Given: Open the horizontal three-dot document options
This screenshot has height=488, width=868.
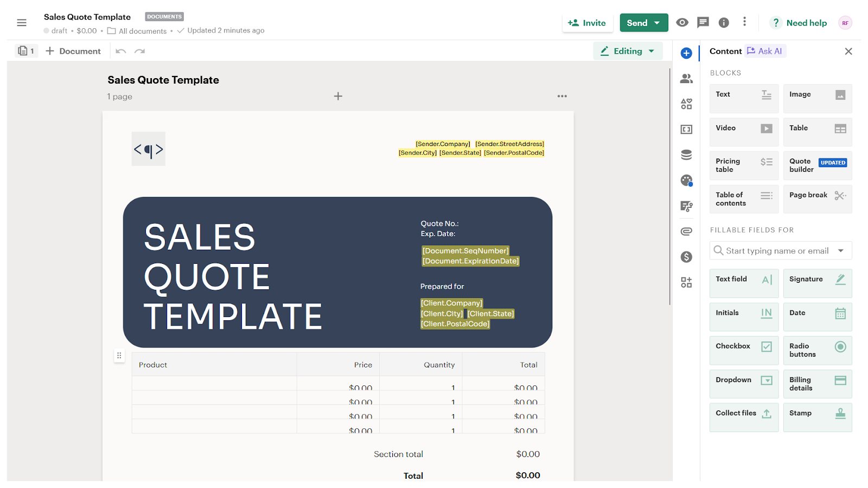Looking at the screenshot, I should tap(562, 96).
